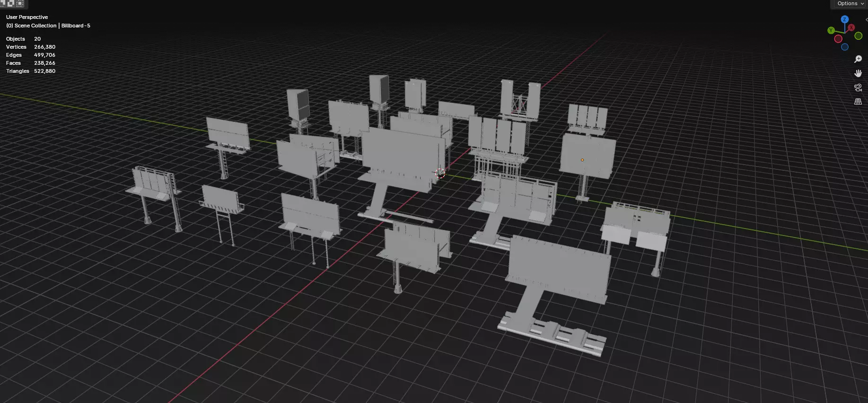The image size is (868, 403).
Task: Click the overlapping-squares select mode icon
Action: [11, 4]
